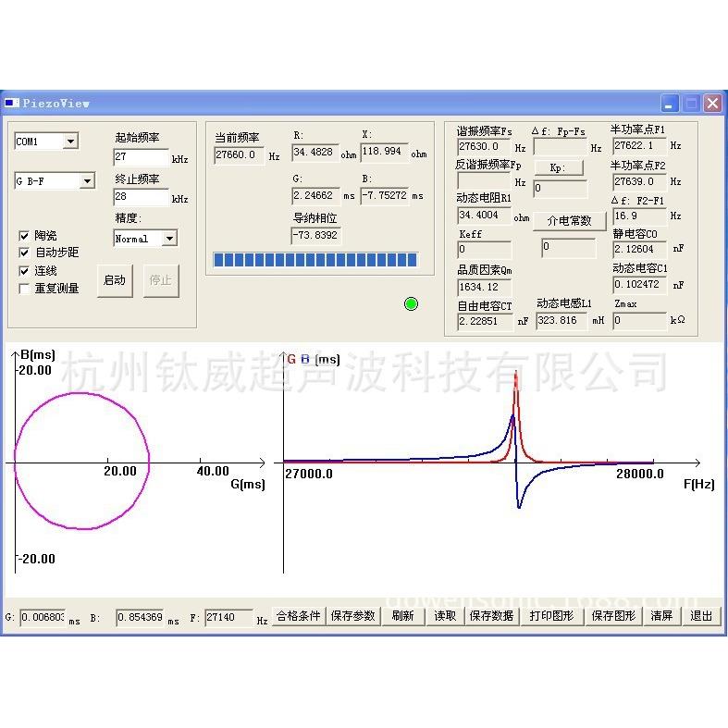Click the 动态电阻R1 field showing 34.4004
The height and width of the screenshot is (728, 728).
pyautogui.click(x=484, y=216)
